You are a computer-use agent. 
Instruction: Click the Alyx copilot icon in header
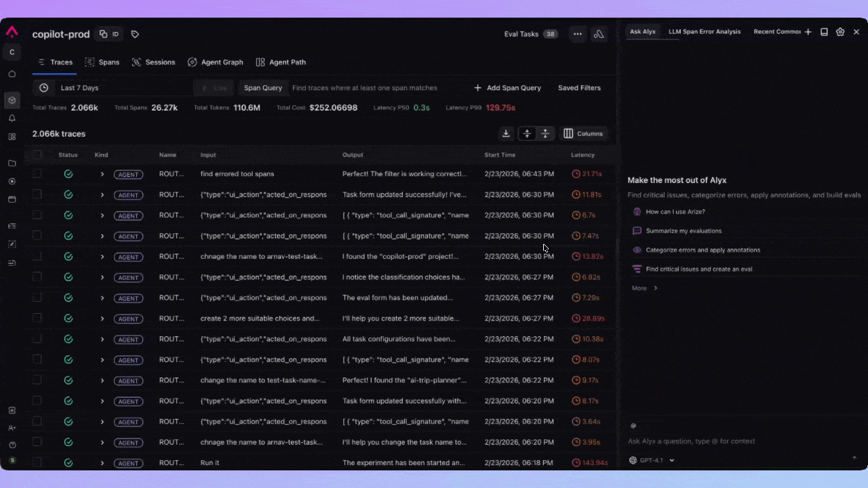click(599, 34)
